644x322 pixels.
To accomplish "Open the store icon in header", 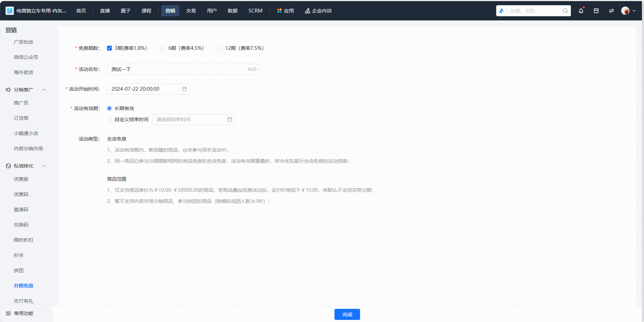I will coord(596,11).
